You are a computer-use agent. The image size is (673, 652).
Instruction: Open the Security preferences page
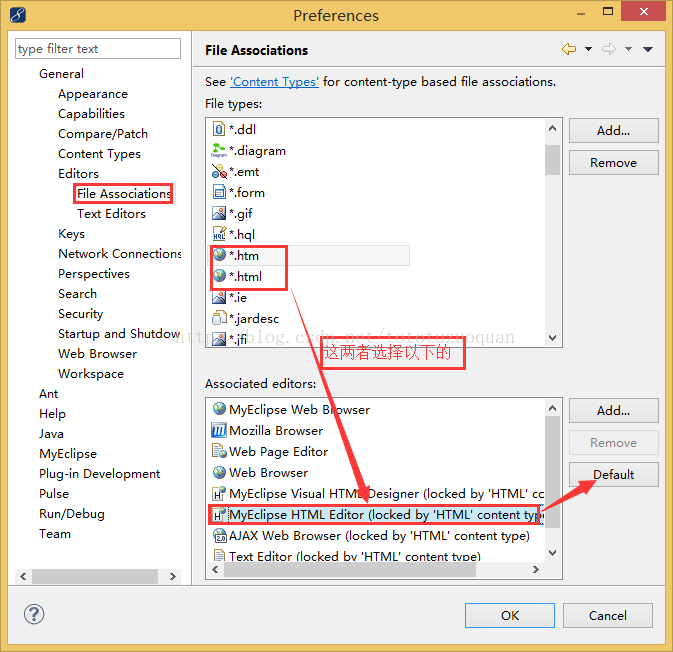click(x=80, y=314)
